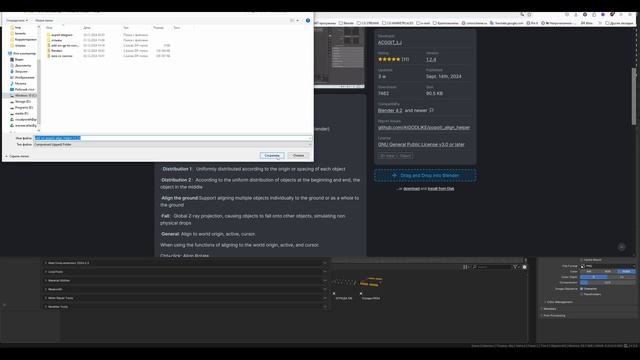The width and height of the screenshot is (640, 360).
Task: Select the Renderz zip file row
Action: click(108, 51)
